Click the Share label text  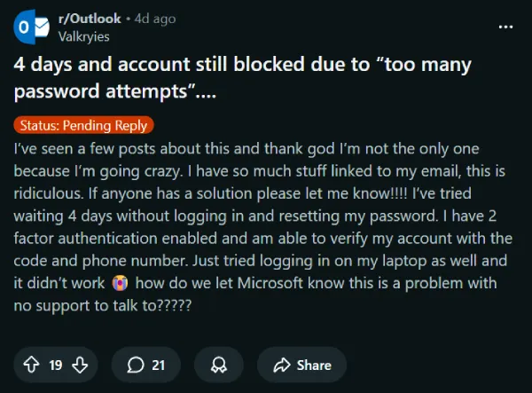pyautogui.click(x=314, y=365)
